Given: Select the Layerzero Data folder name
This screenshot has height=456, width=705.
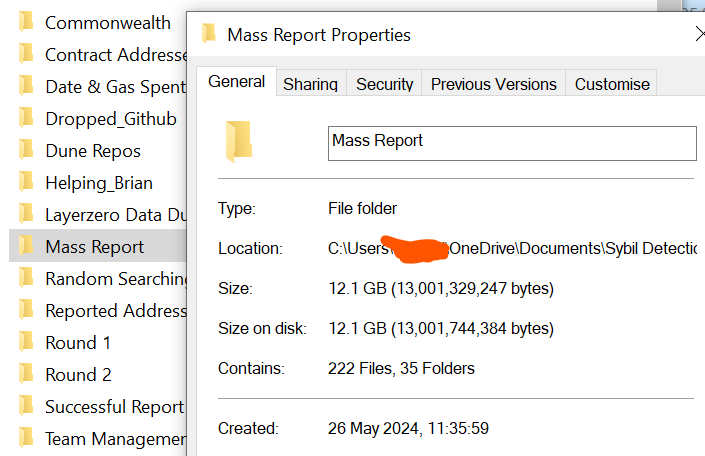Looking at the screenshot, I should point(116,215).
